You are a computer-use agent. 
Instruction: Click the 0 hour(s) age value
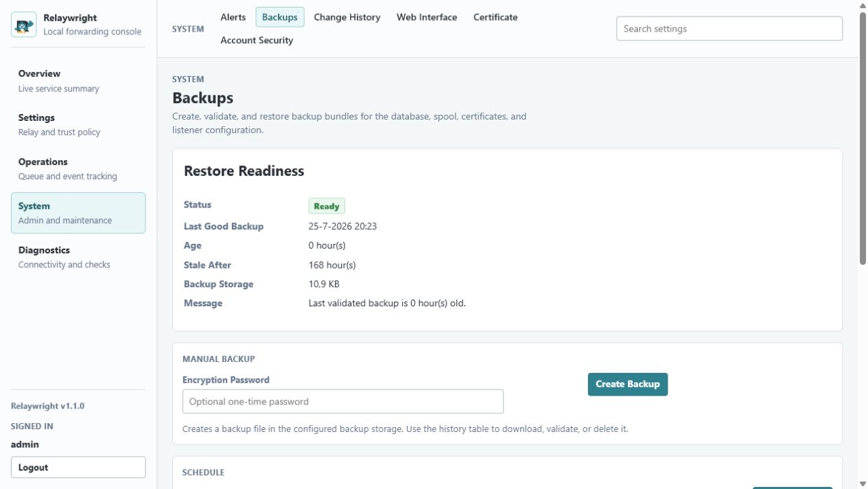(327, 245)
